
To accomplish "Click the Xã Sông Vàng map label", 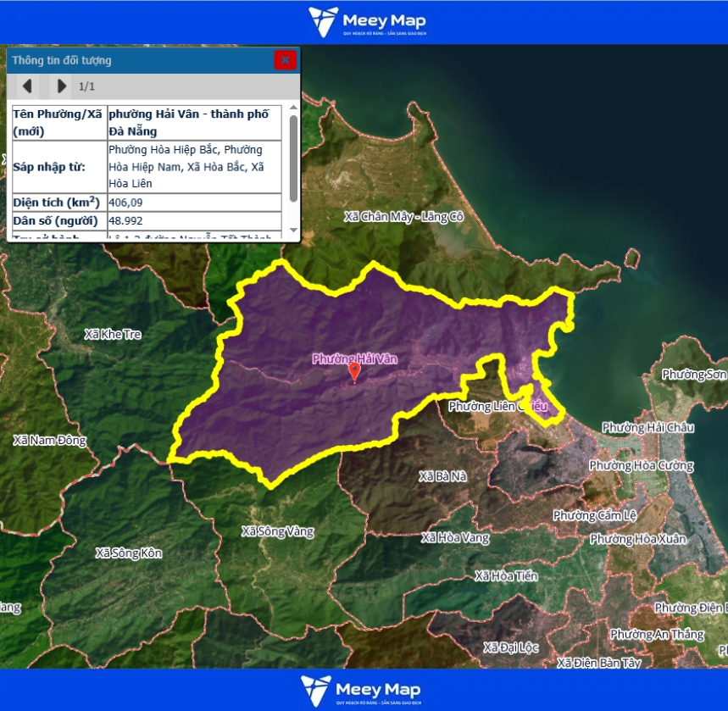I will [x=277, y=532].
